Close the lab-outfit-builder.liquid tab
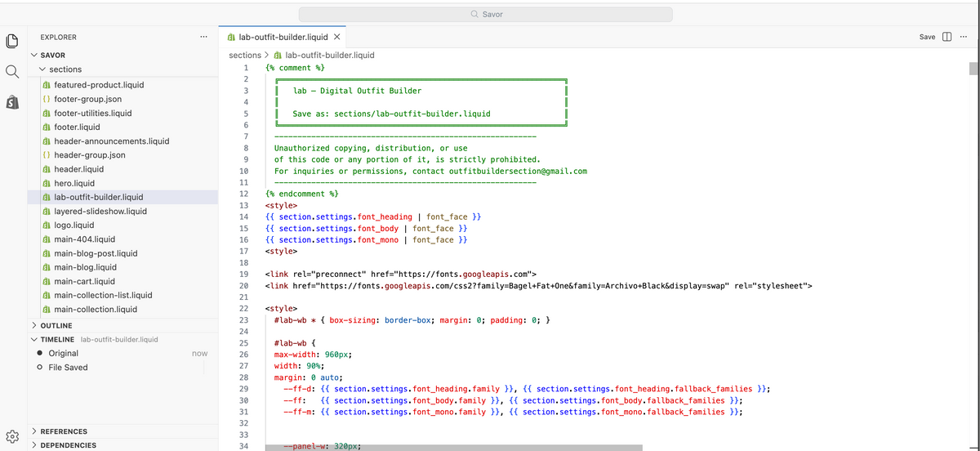This screenshot has width=980, height=451. tap(336, 38)
